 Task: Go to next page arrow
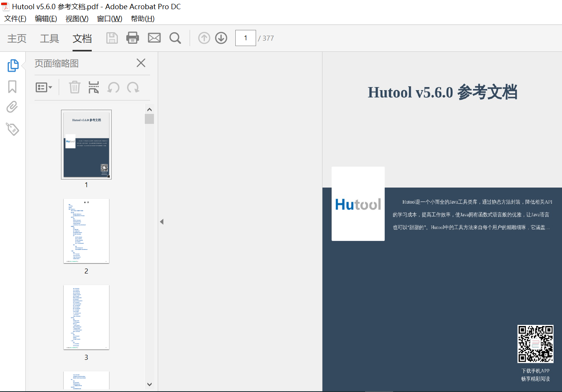(221, 38)
